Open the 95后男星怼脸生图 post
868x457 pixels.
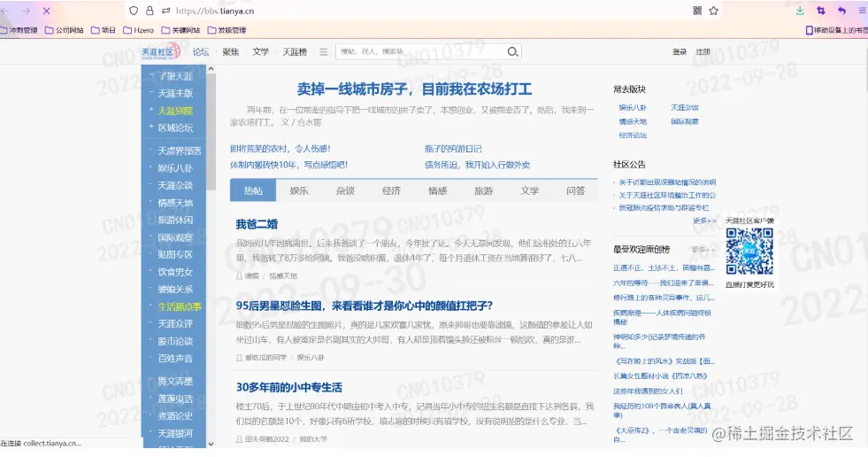pyautogui.click(x=365, y=306)
